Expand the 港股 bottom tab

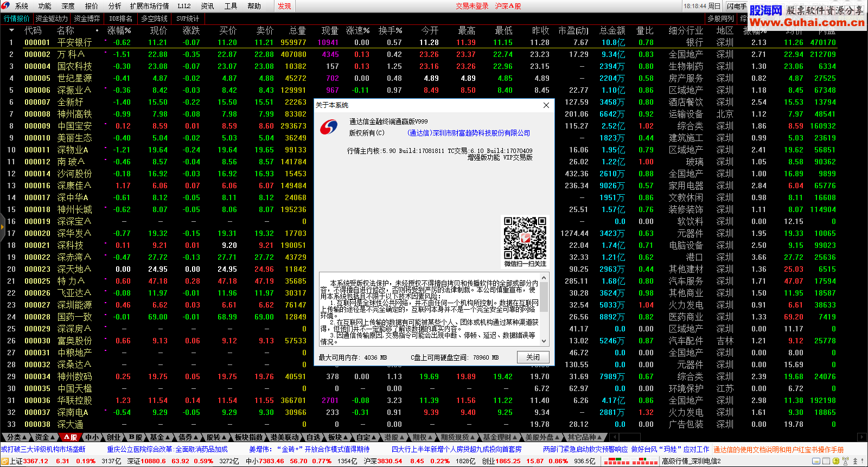(x=394, y=437)
